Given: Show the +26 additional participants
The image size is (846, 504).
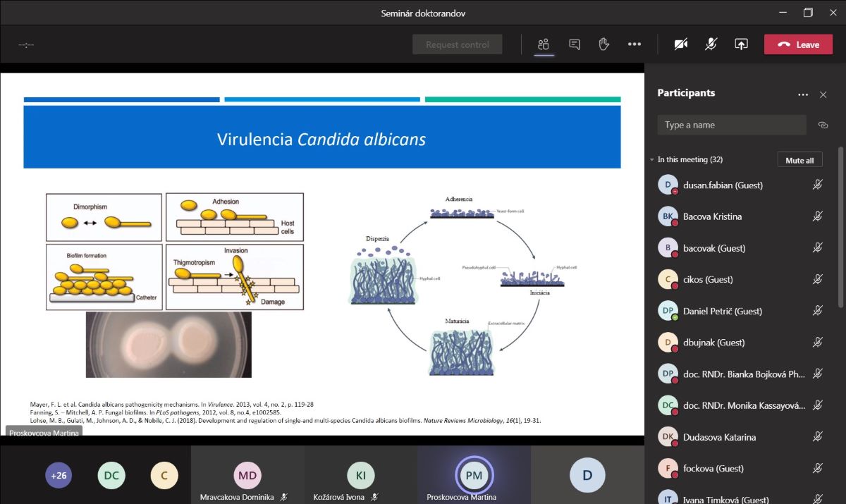Looking at the screenshot, I should (x=59, y=475).
